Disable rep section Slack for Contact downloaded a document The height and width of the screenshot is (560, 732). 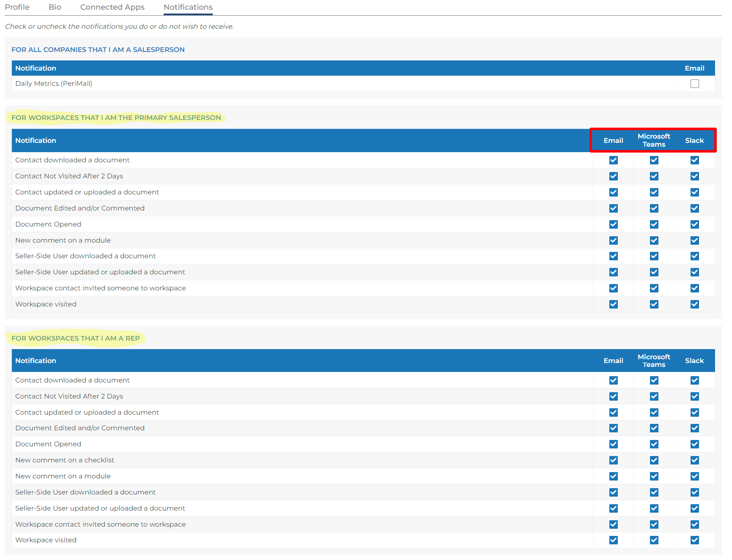(694, 380)
